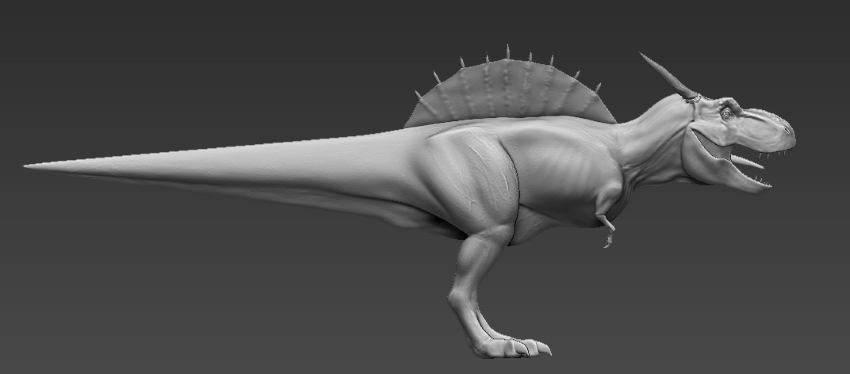
Task: Select the center of the dorsal sail
Action: (510, 92)
